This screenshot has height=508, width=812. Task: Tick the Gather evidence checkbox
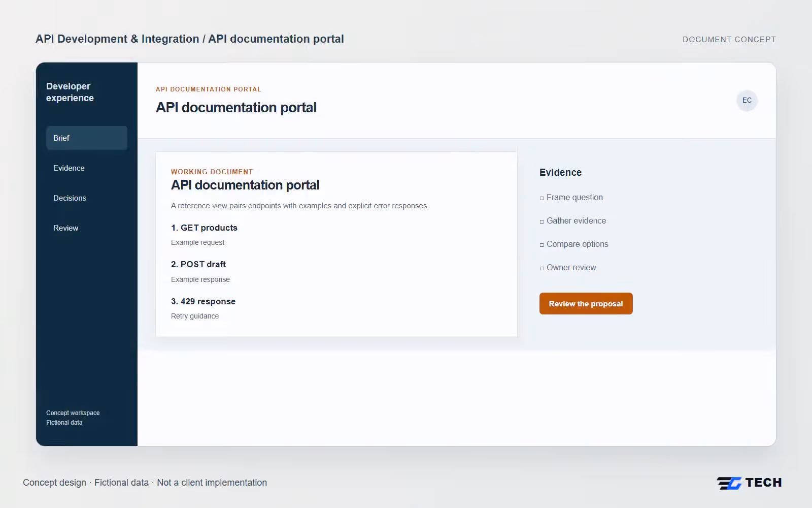click(x=542, y=221)
